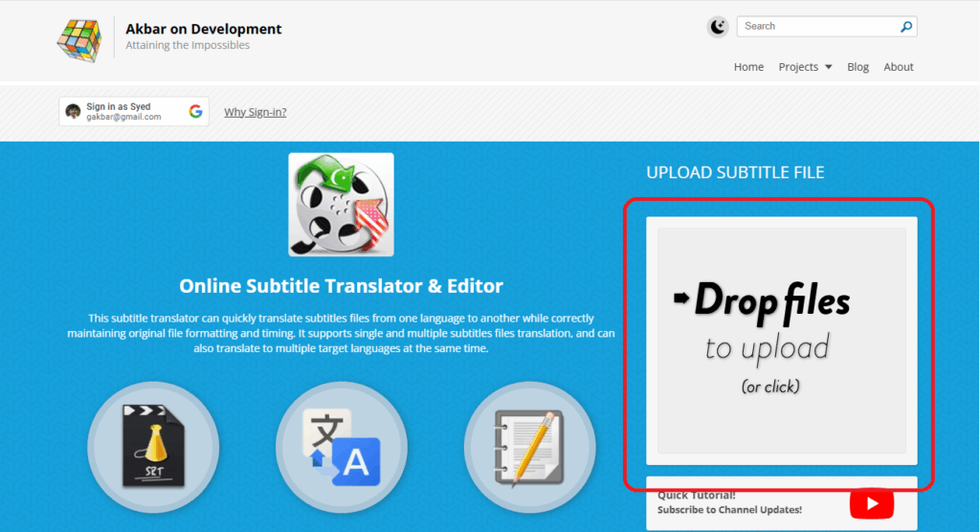
Task: Click the Rubik's cube site logo
Action: (78, 38)
